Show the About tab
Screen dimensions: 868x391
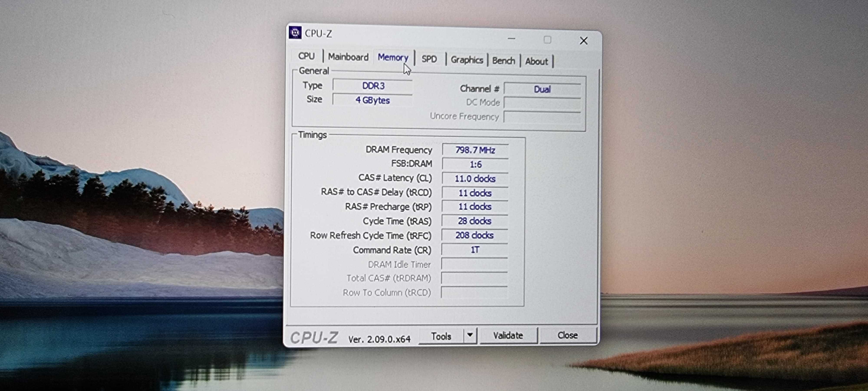pyautogui.click(x=536, y=61)
